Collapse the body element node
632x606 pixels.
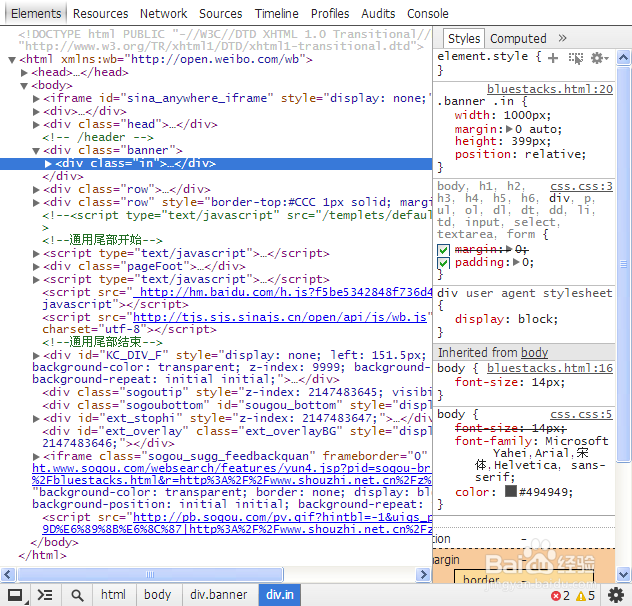click(x=24, y=86)
